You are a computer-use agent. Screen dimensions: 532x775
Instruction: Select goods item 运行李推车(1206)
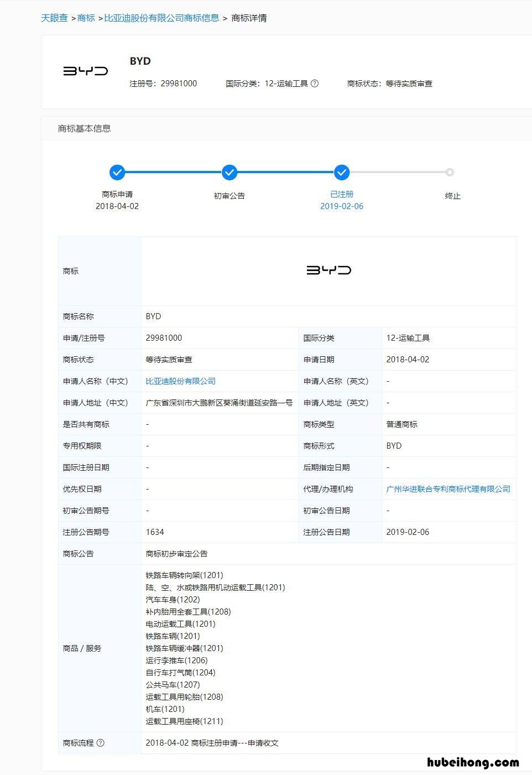point(176,660)
